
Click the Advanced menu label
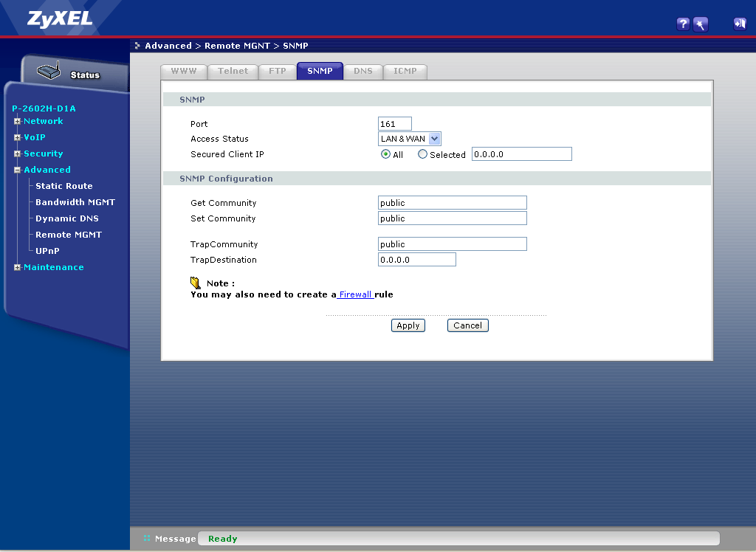tap(47, 170)
